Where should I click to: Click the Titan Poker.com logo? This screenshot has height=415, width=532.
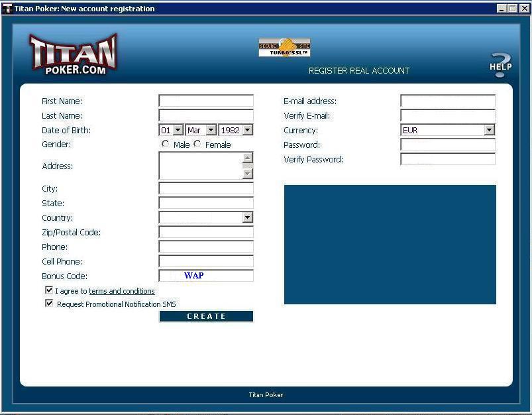click(74, 54)
